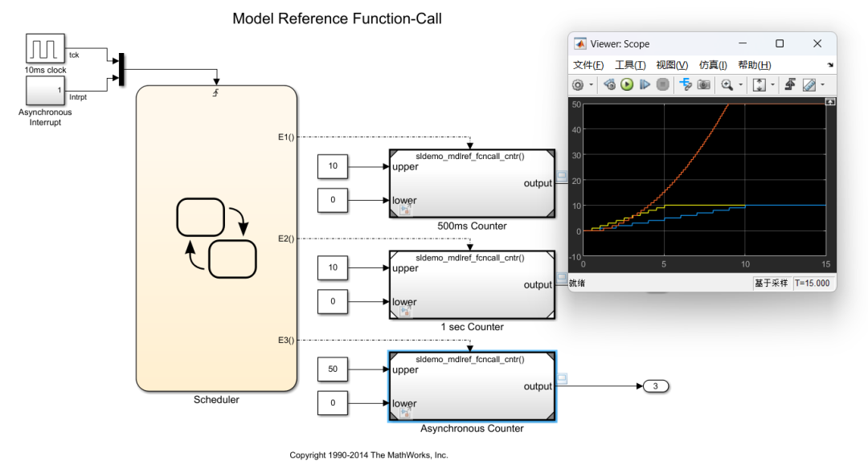Click the 基于采样 status bar entry
This screenshot has width=868, height=465.
point(771,283)
